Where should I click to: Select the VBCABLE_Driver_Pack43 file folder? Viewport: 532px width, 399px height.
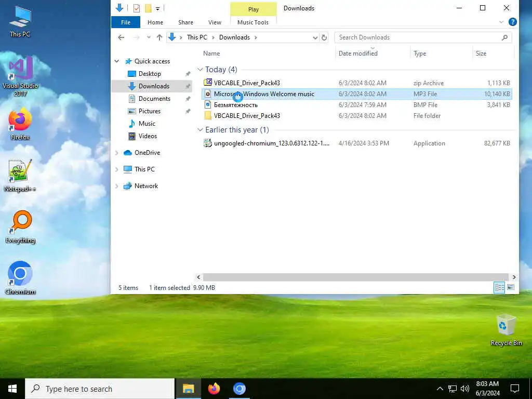pyautogui.click(x=356, y=116)
